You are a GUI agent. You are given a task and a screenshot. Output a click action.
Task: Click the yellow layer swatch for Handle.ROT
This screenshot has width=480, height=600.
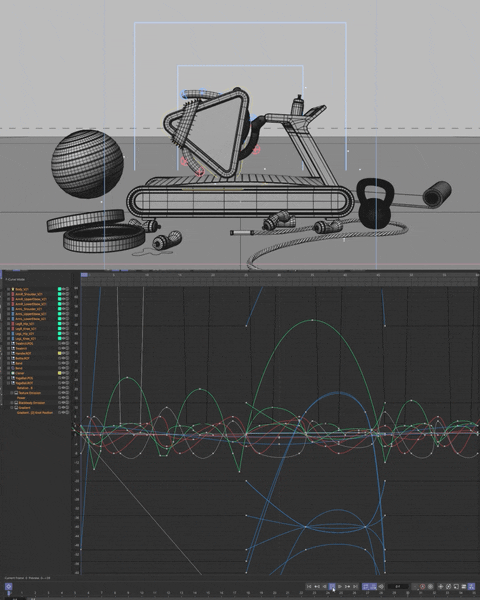[x=59, y=354]
